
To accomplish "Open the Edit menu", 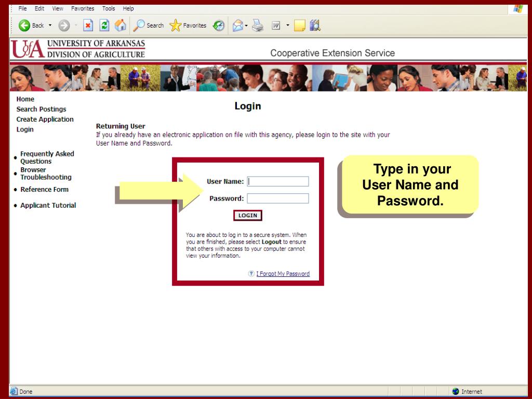I will point(39,8).
